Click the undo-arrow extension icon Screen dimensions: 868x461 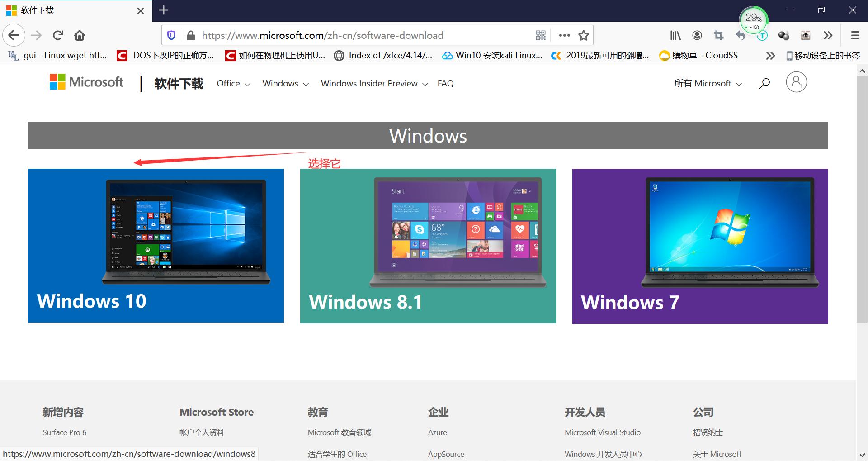(x=741, y=35)
